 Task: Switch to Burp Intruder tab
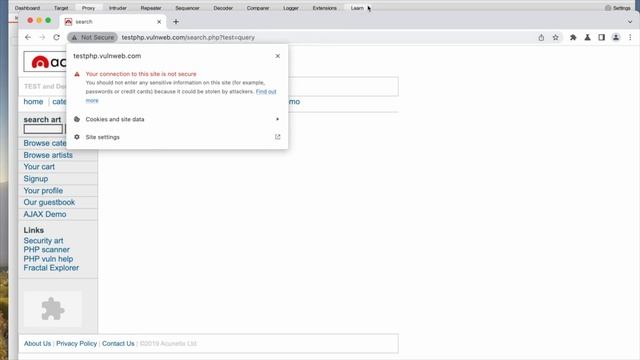(x=118, y=8)
